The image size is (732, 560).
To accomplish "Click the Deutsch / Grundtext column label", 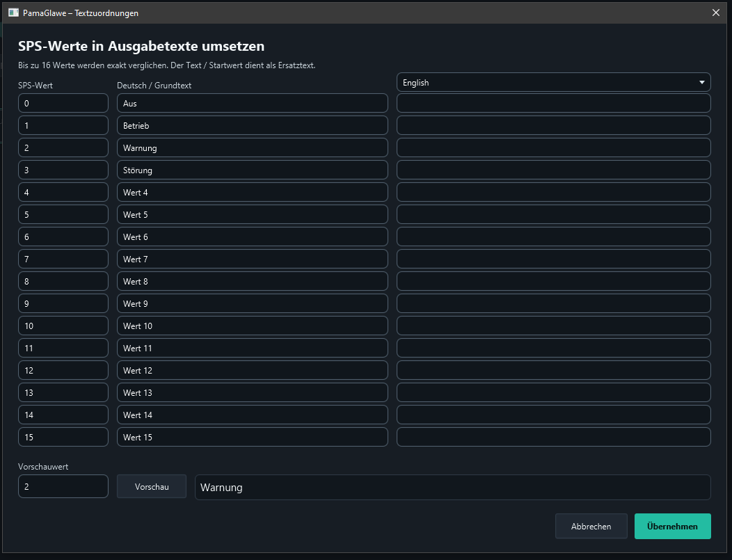I will click(154, 86).
